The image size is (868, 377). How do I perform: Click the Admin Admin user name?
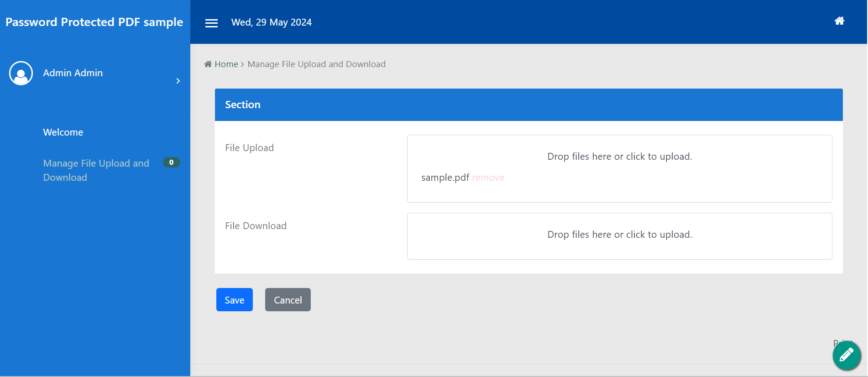pyautogui.click(x=73, y=73)
